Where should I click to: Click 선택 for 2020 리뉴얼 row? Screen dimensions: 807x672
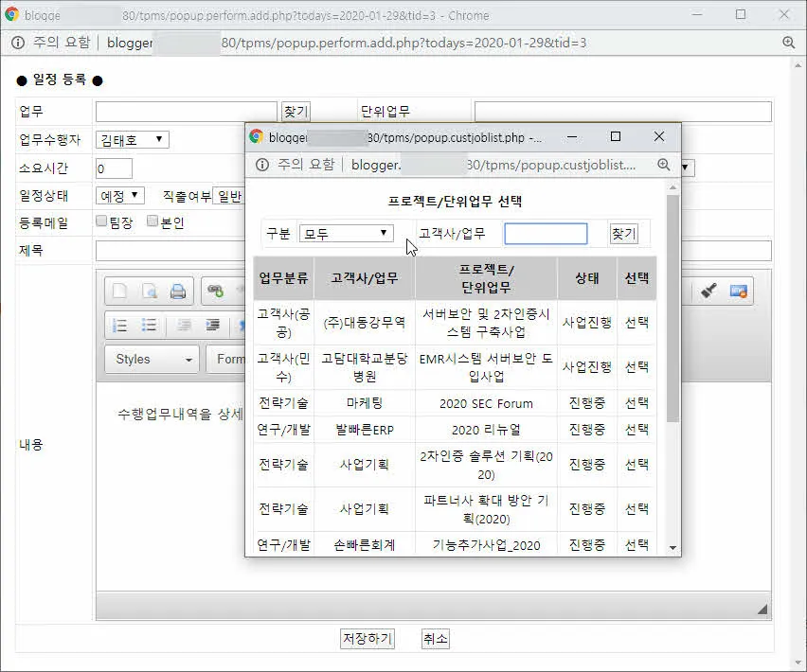(x=637, y=430)
